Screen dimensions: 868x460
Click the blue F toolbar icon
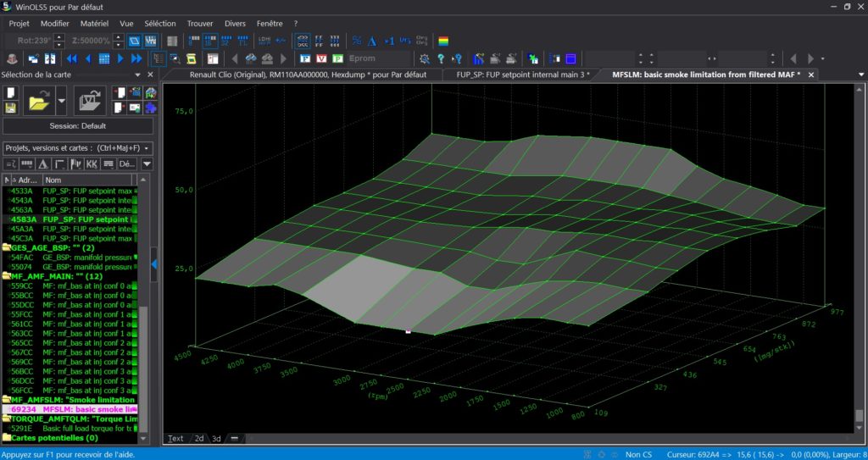coord(305,58)
